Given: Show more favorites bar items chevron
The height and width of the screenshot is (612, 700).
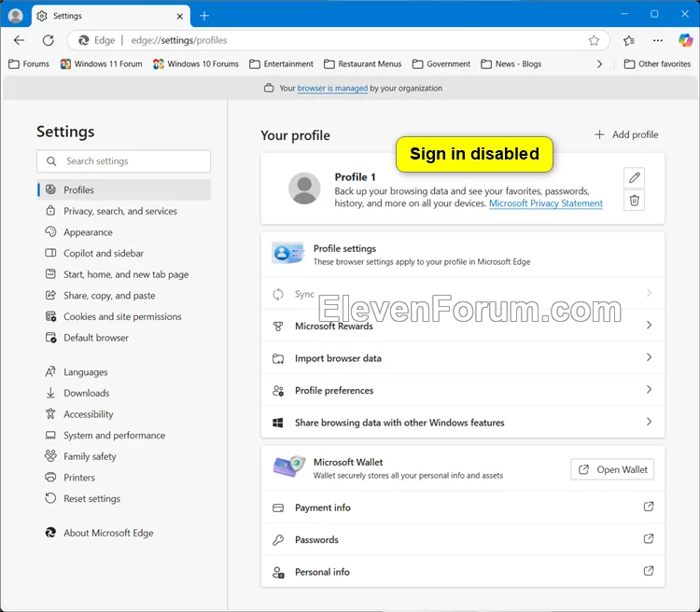Looking at the screenshot, I should click(x=599, y=64).
